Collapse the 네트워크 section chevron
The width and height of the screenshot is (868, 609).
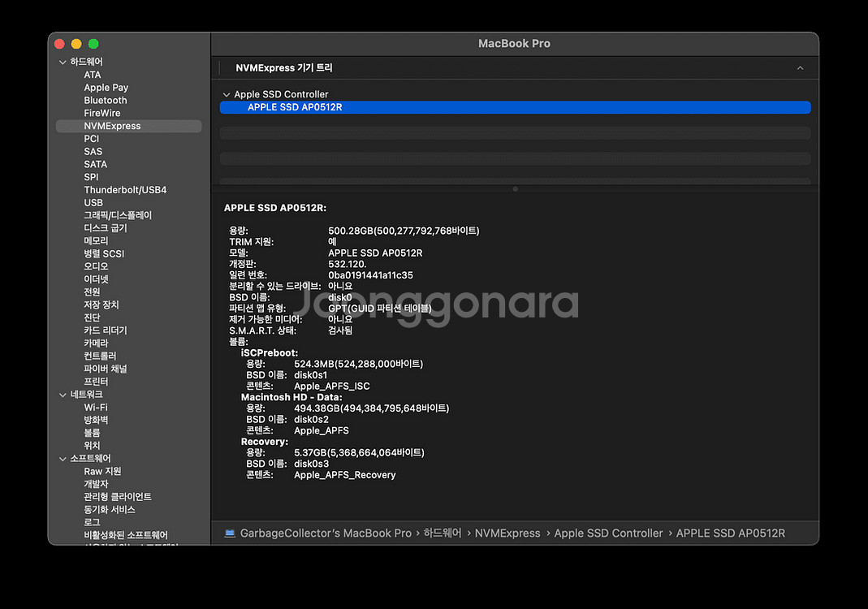(63, 395)
